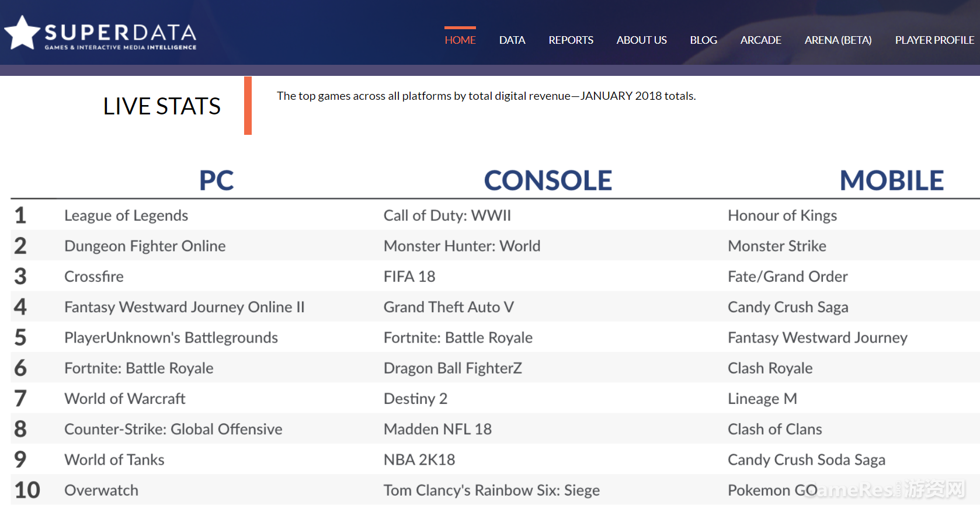Go to the DATA page
Viewport: 980px width, 509px height.
512,40
